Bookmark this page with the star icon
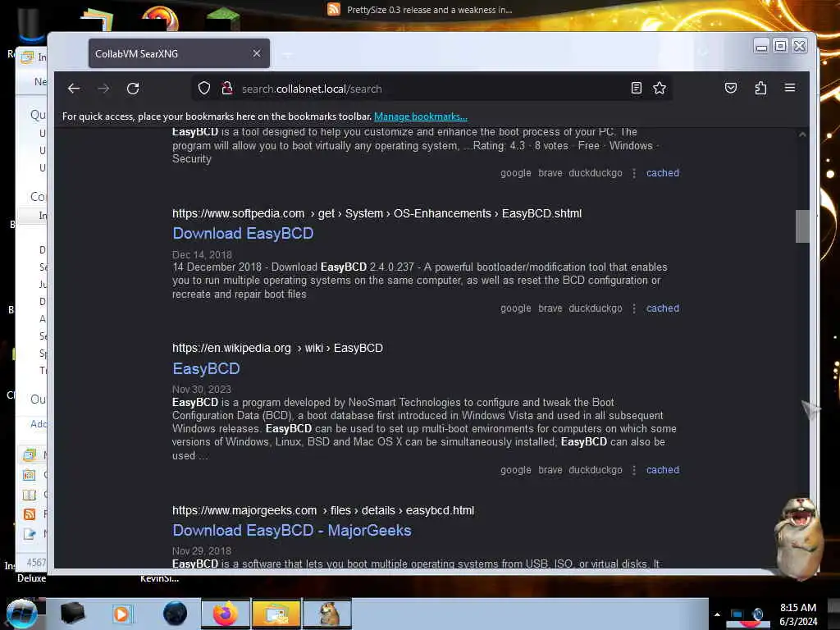 tap(660, 88)
